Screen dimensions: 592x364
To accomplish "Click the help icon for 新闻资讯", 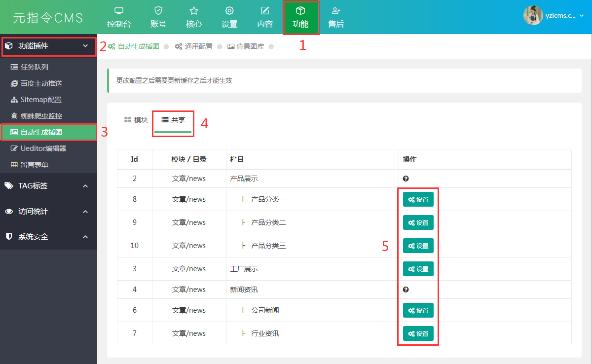I will tap(406, 290).
